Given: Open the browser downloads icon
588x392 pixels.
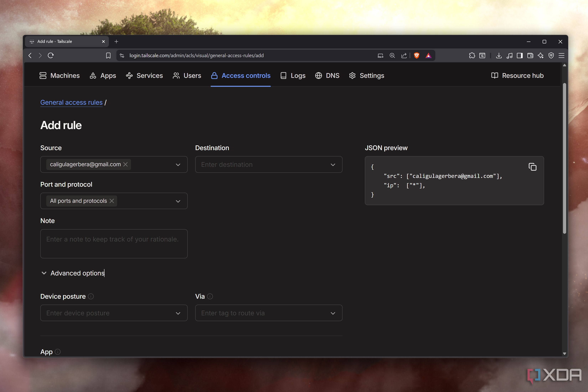Looking at the screenshot, I should click(499, 55).
